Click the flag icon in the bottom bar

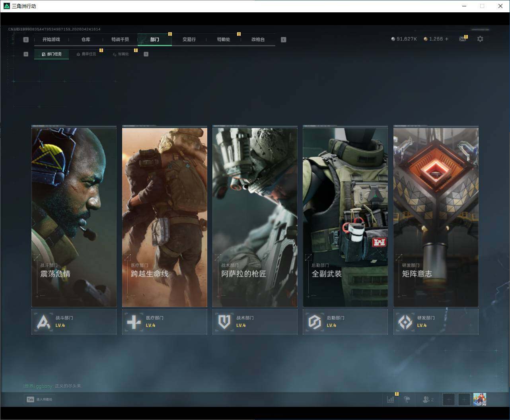tap(407, 399)
